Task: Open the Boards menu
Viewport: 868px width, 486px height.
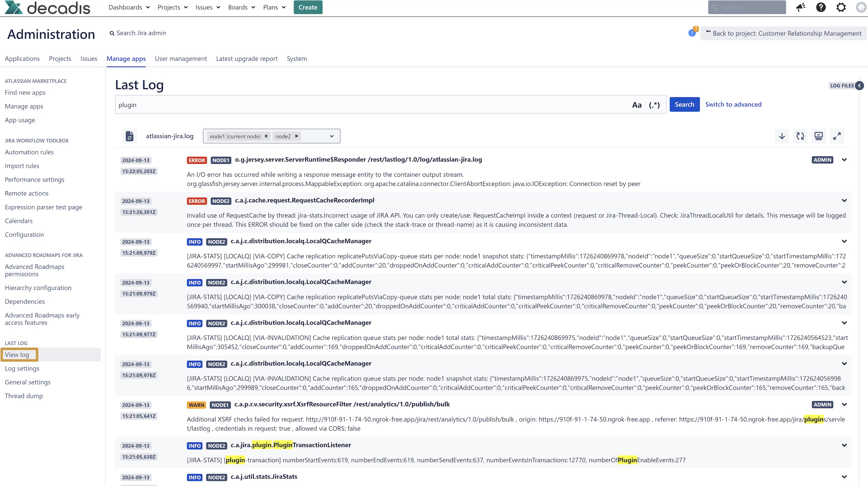Action: [241, 7]
